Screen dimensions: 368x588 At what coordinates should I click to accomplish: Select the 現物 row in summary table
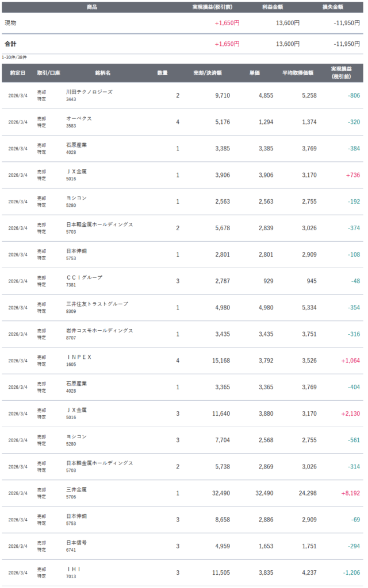[x=11, y=23]
